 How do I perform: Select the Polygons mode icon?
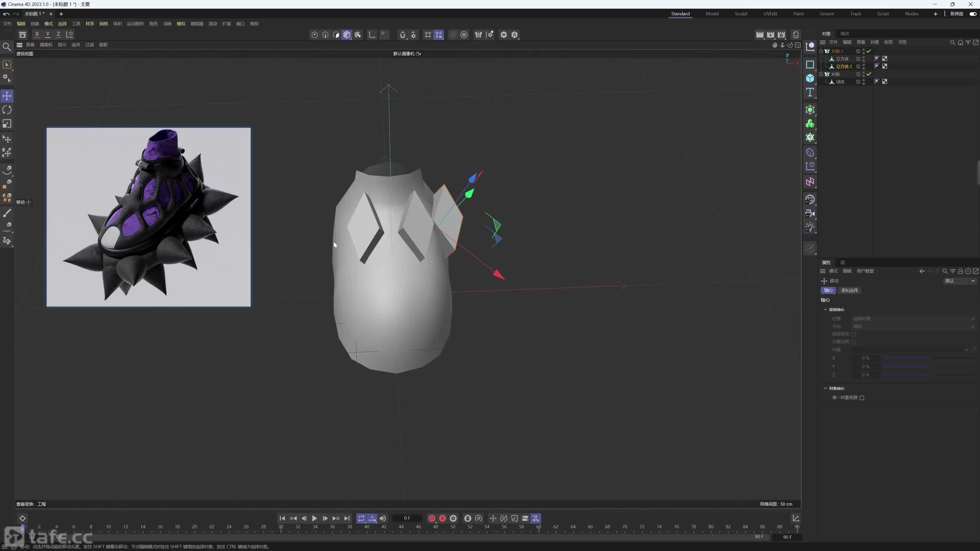point(336,35)
